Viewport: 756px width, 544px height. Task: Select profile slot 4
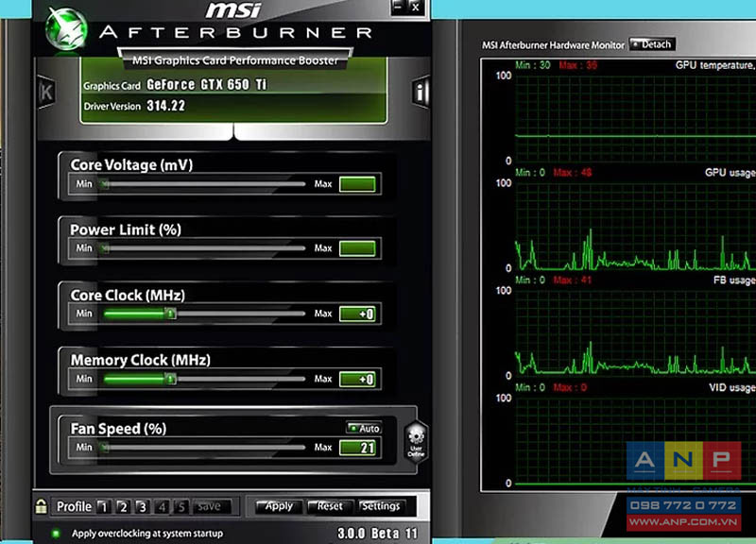coord(162,507)
